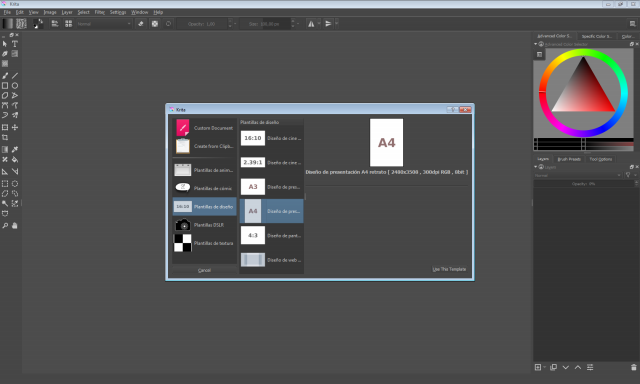Open the Edit menu

20,12
